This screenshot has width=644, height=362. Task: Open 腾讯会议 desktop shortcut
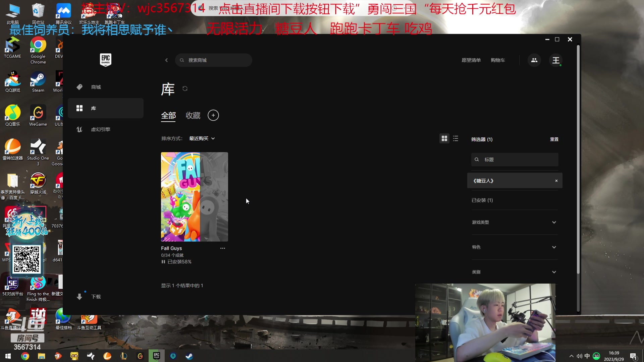[64, 14]
